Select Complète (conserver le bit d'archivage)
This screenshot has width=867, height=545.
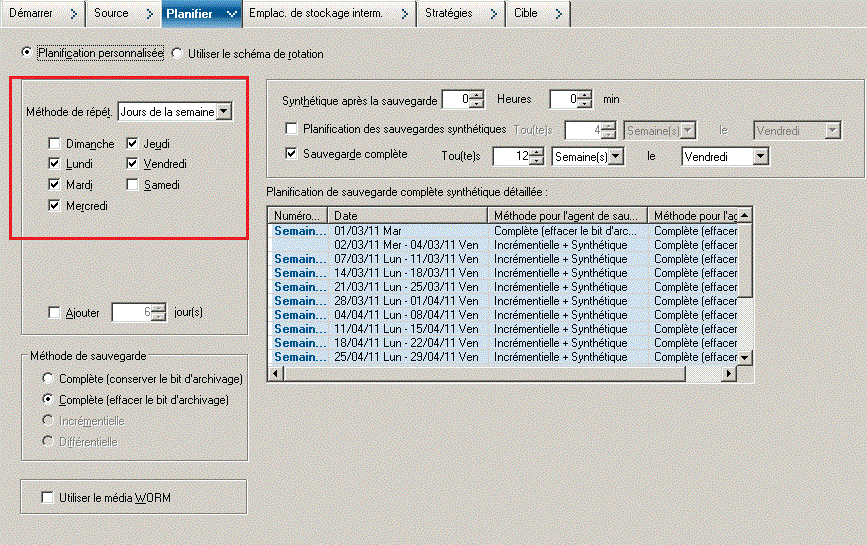pos(48,379)
